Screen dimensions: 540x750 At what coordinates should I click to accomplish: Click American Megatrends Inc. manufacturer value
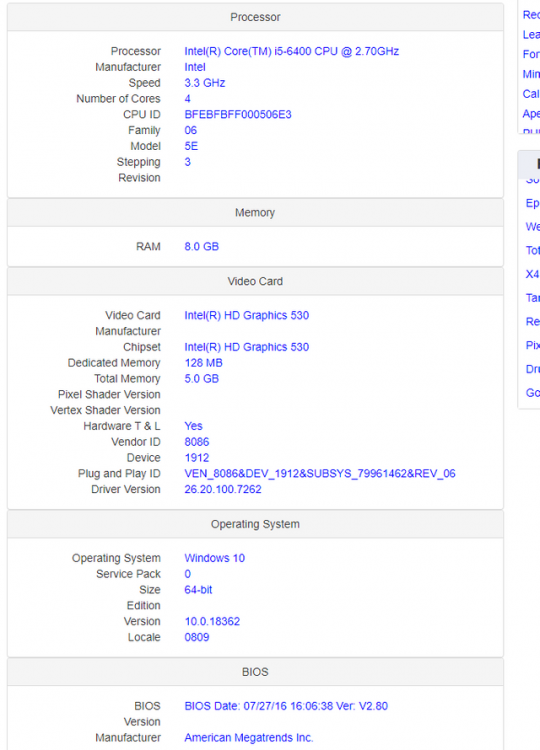coord(249,738)
